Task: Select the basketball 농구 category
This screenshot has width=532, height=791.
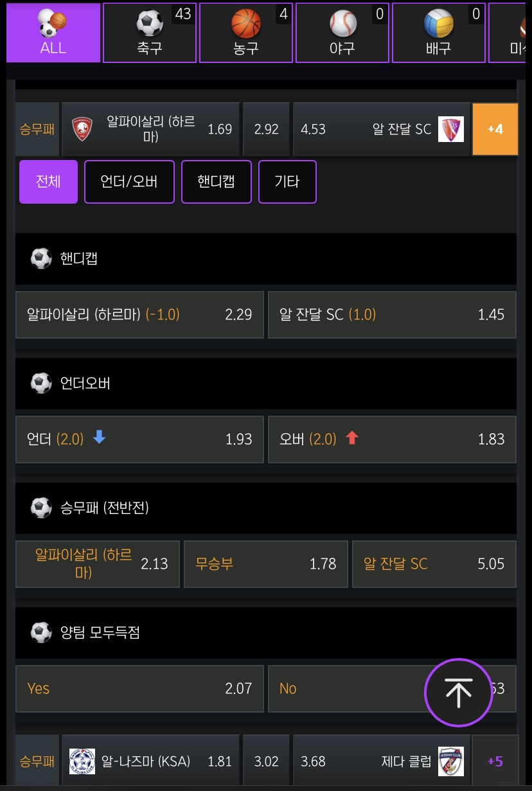Action: [246, 33]
